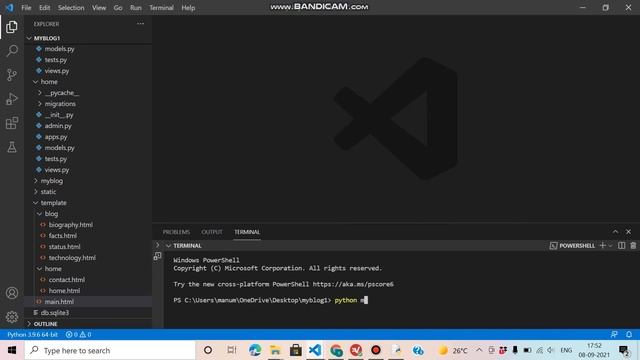640x360 pixels.
Task: Maximize the panel with up chevron
Action: [615, 231]
